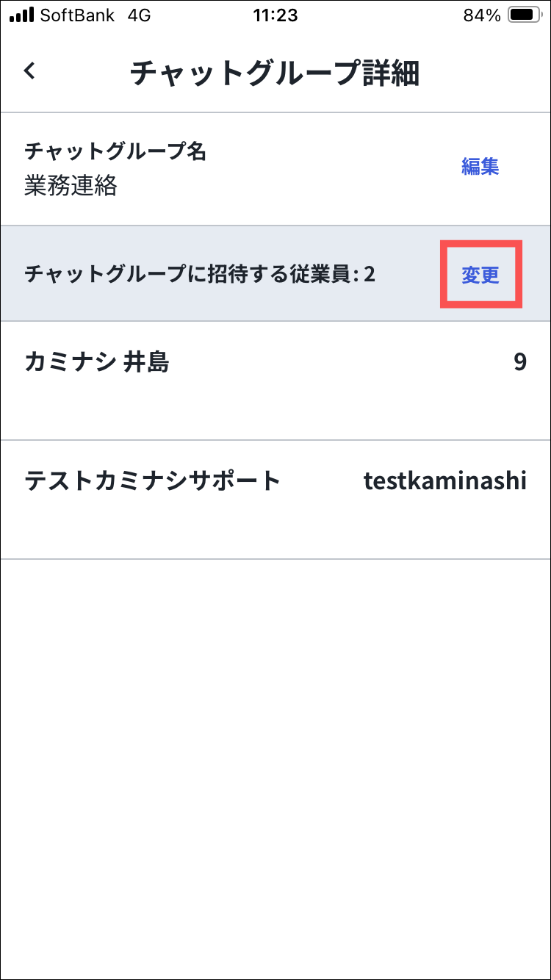Tap the battery icon in status bar
The height and width of the screenshot is (980, 551).
(525, 15)
